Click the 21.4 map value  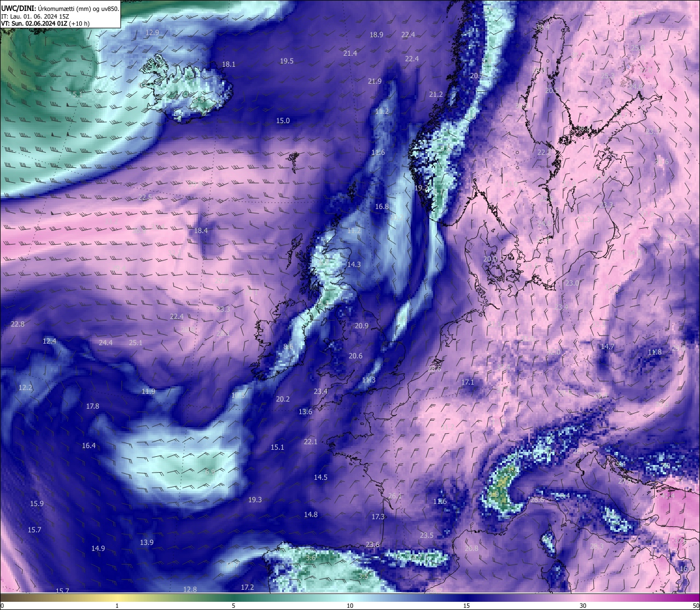pos(350,54)
